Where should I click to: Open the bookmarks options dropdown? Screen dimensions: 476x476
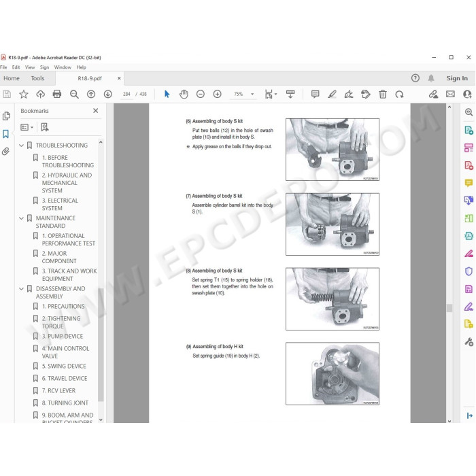click(x=27, y=127)
